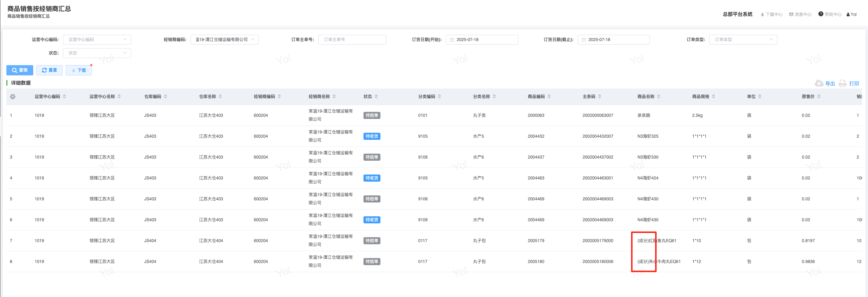Click the printer icon
868x297 pixels.
click(843, 83)
